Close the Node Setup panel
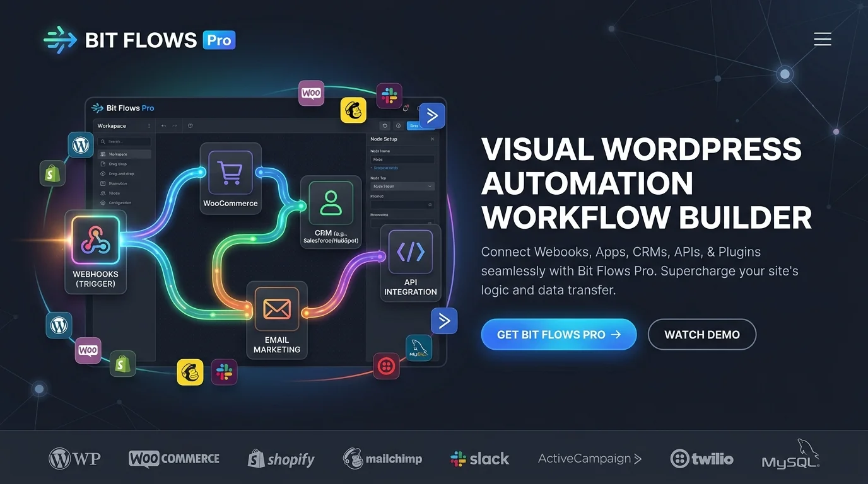 click(432, 139)
